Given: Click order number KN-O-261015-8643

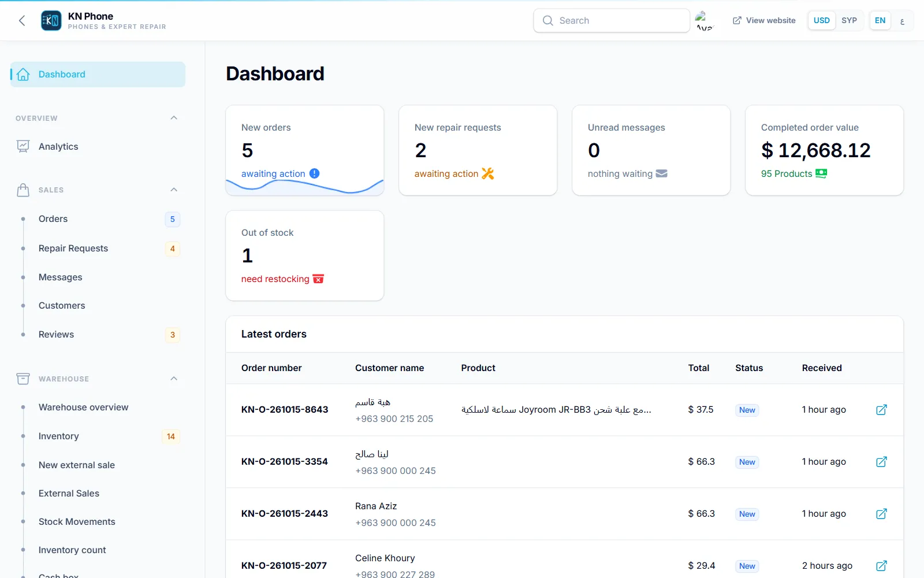Looking at the screenshot, I should (x=285, y=410).
